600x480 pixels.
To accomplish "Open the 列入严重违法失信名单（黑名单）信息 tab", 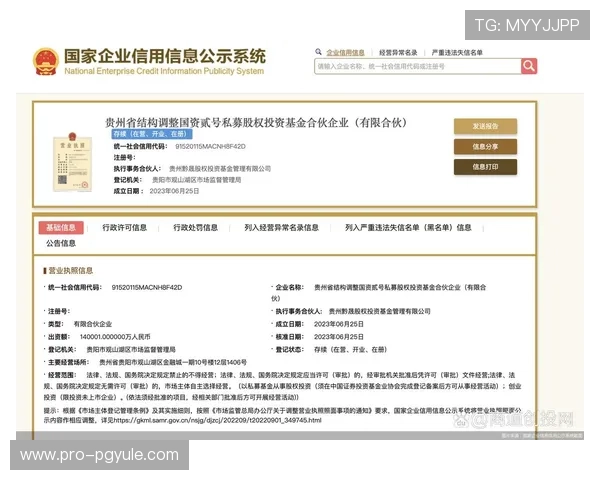I will point(408,228).
